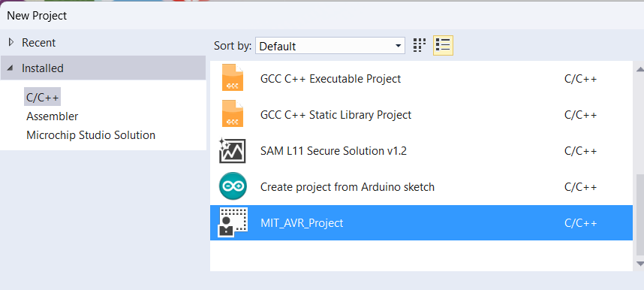This screenshot has height=290, width=644.
Task: Select the Microchip Studio Solution category
Action: [x=91, y=135]
